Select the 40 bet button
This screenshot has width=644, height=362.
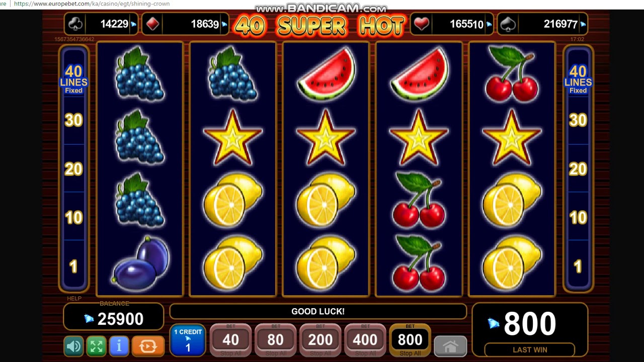230,340
